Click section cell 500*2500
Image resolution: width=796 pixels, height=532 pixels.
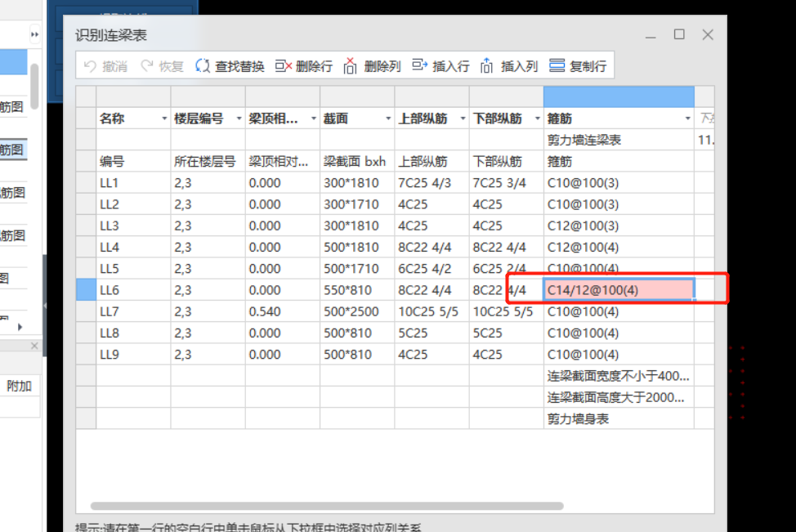(357, 311)
